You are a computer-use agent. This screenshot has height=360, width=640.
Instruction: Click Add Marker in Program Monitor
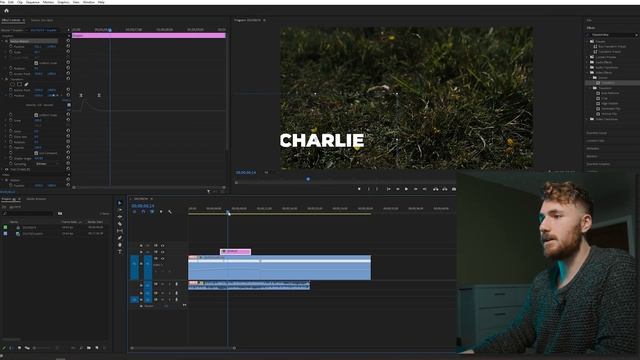(359, 189)
